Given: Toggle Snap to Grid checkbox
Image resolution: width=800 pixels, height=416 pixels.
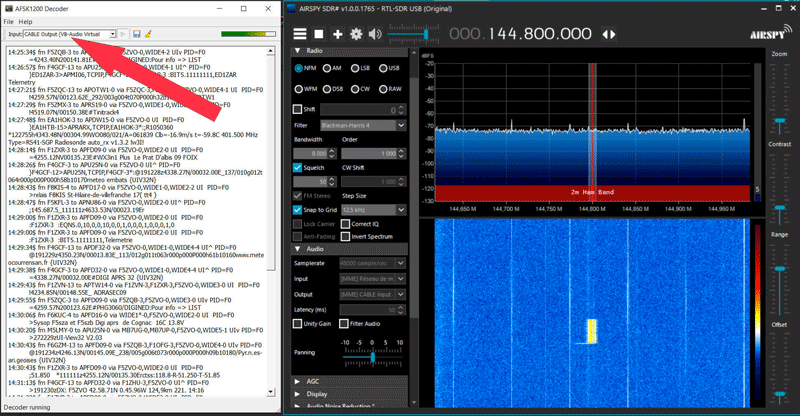Looking at the screenshot, I should coord(297,210).
